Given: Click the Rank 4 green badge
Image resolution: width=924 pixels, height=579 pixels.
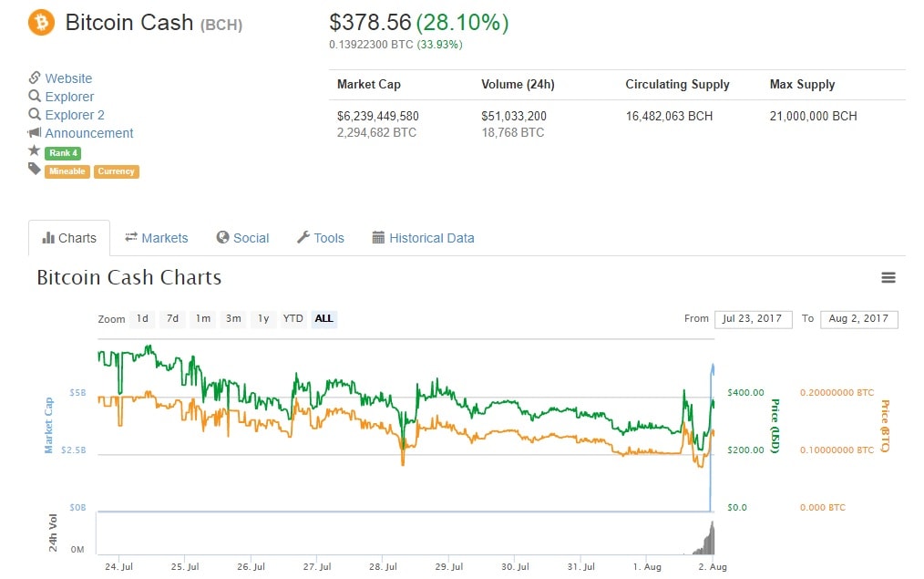Looking at the screenshot, I should (63, 152).
